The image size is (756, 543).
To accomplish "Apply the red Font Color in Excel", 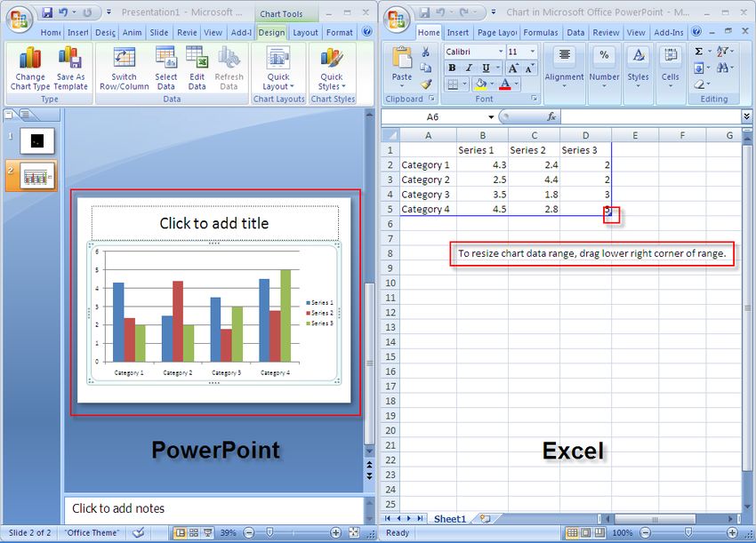I will [x=505, y=84].
